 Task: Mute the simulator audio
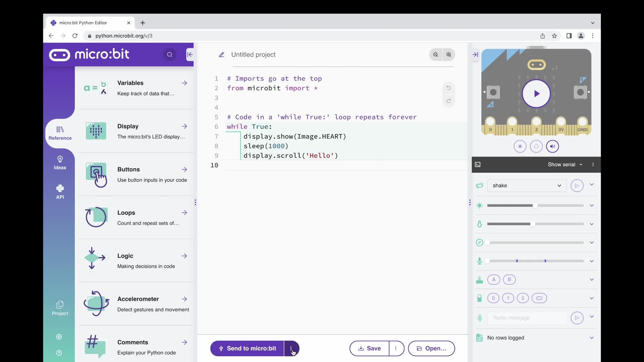click(552, 146)
